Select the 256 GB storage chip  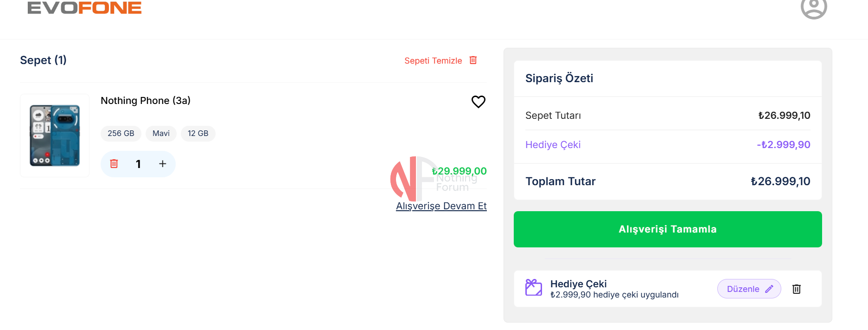click(121, 134)
